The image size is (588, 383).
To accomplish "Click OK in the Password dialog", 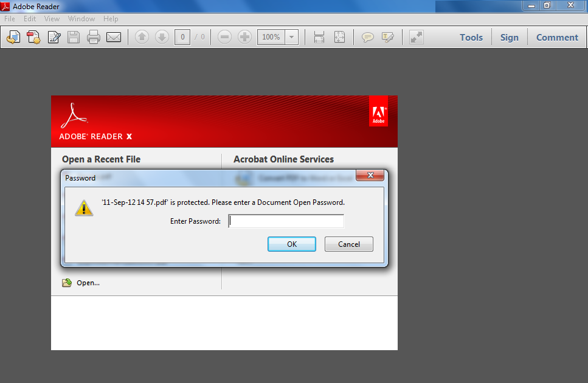I will [x=292, y=244].
